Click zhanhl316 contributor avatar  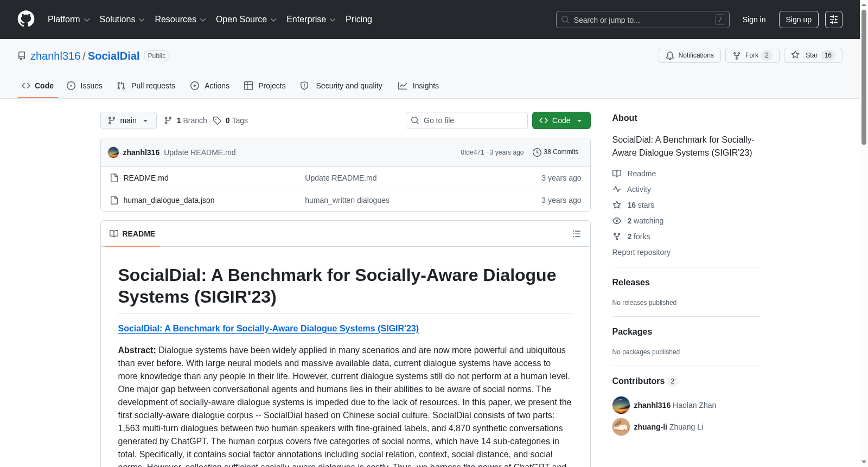coord(621,405)
